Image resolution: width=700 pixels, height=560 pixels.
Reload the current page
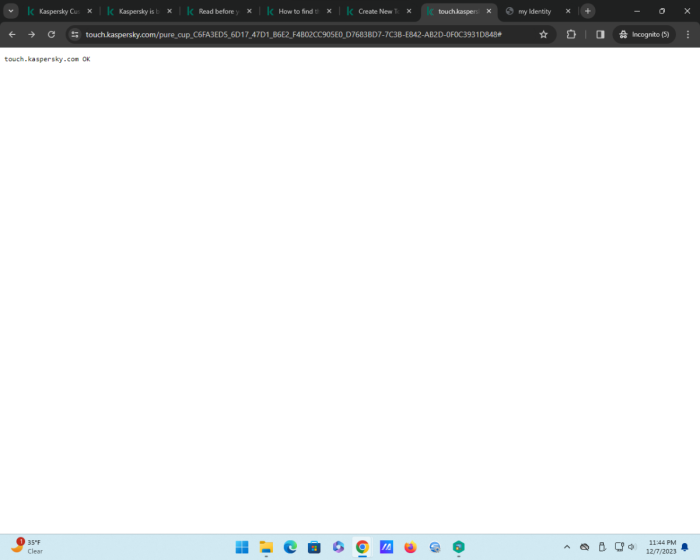point(51,34)
